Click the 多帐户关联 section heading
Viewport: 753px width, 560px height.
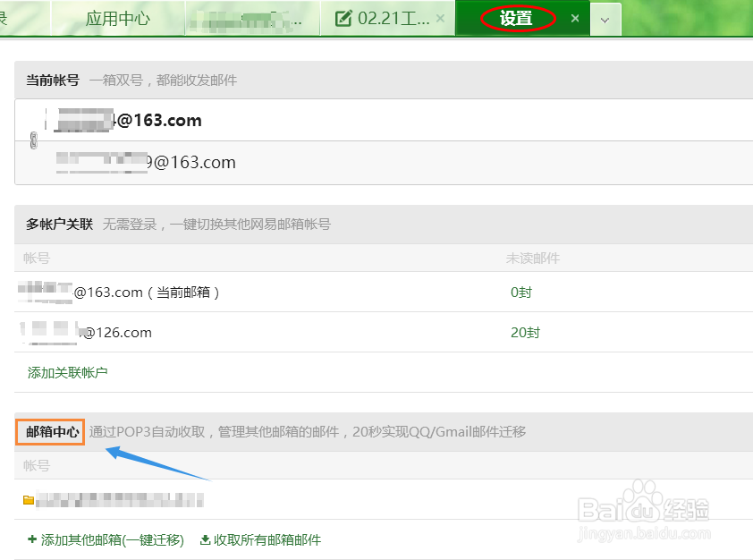pyautogui.click(x=59, y=224)
